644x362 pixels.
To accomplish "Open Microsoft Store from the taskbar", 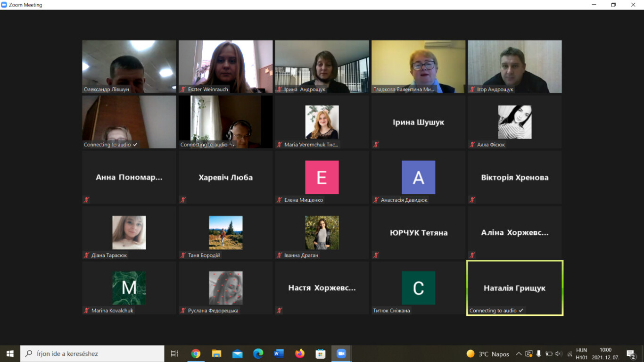I will click(x=320, y=354).
